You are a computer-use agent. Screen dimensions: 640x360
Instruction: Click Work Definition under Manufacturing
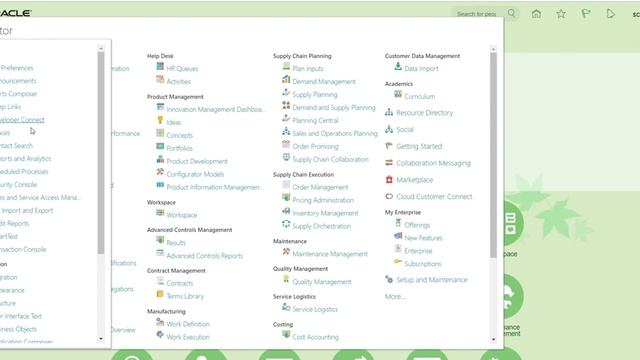coord(188,324)
